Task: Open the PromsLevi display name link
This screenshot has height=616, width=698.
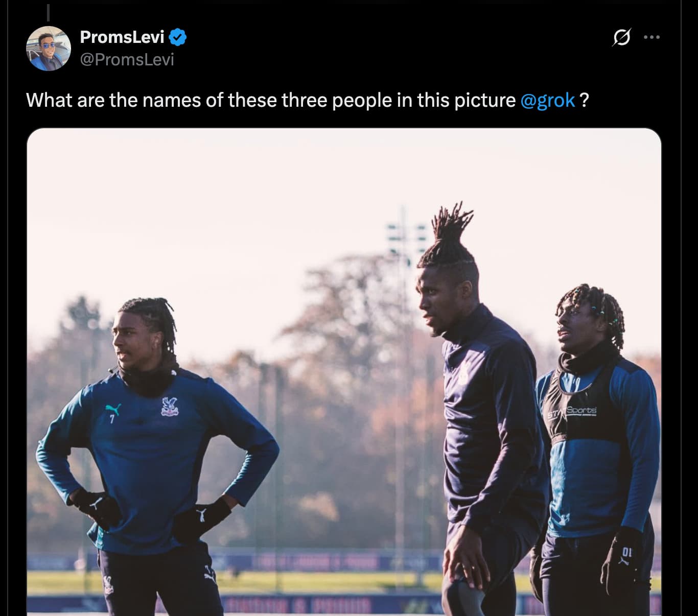Action: click(122, 37)
